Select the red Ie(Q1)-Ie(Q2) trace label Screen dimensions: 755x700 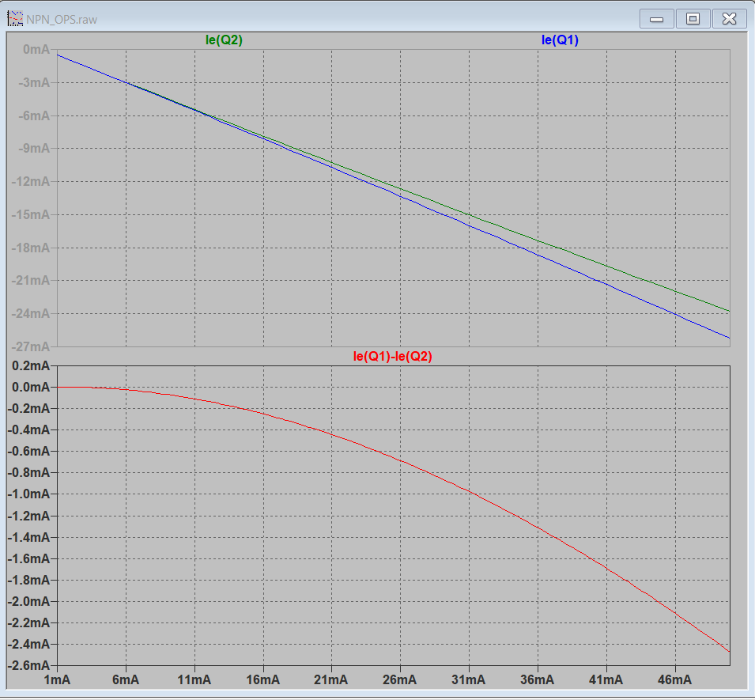[392, 357]
